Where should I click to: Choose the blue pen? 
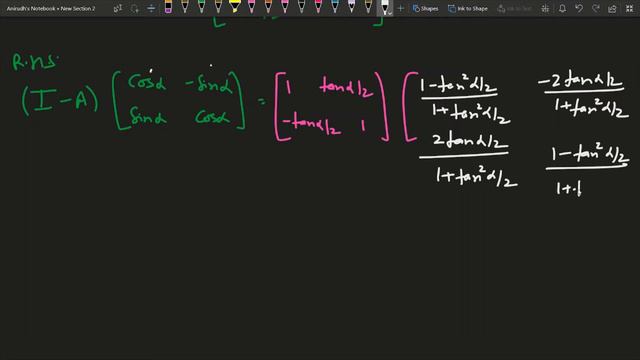click(x=335, y=7)
